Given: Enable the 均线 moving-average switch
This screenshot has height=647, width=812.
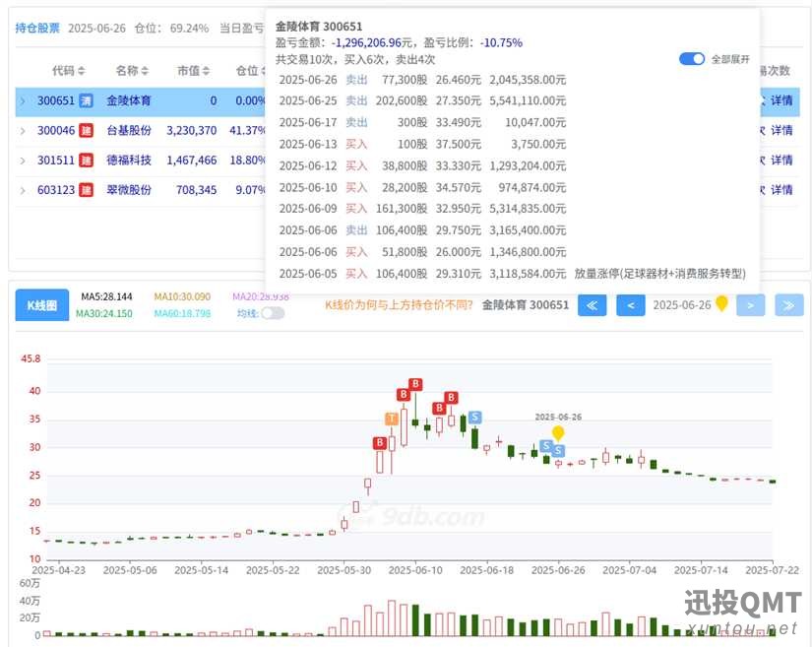Looking at the screenshot, I should [x=273, y=313].
